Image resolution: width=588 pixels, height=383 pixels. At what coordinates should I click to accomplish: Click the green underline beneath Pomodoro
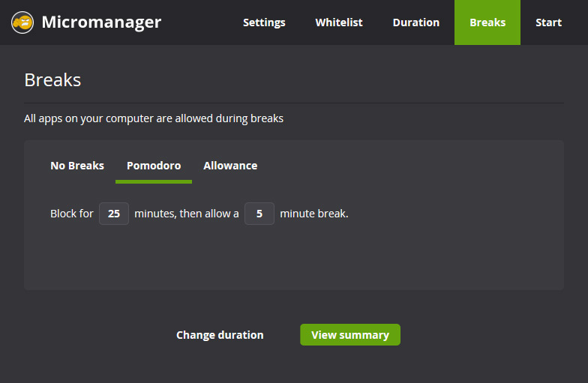click(x=154, y=181)
